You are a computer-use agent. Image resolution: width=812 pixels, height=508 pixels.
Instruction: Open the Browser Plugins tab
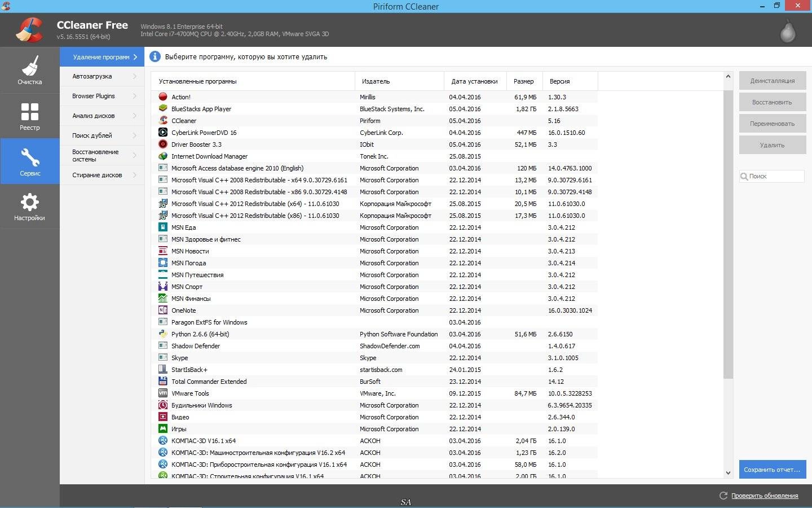click(x=102, y=96)
